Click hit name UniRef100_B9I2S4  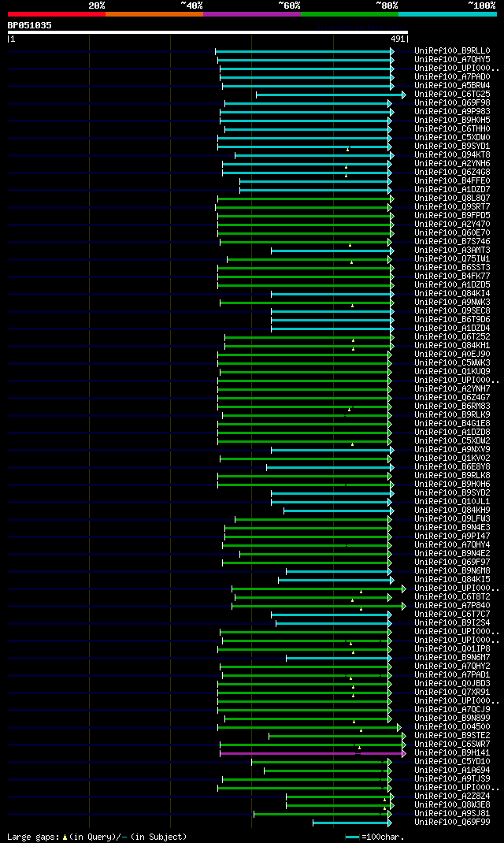point(452,622)
